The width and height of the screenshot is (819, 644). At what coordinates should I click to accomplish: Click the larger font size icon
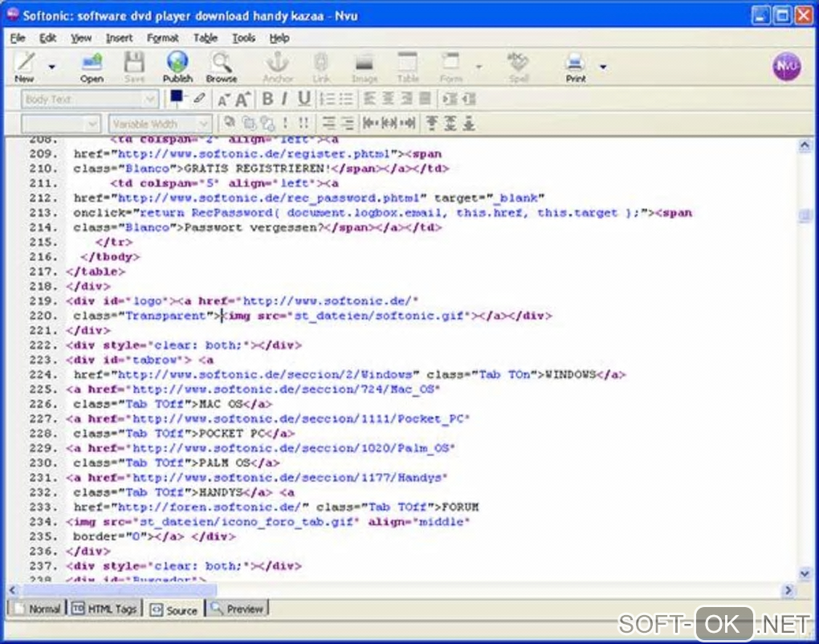coord(242,99)
